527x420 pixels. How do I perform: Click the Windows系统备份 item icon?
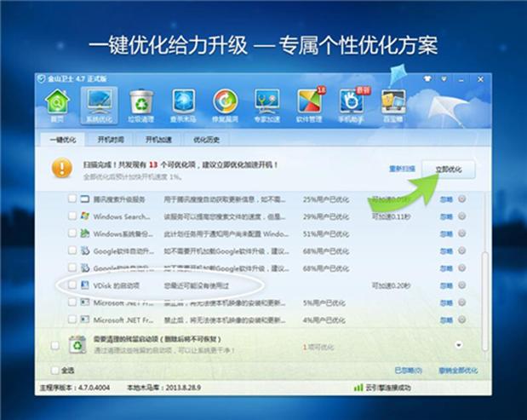pyautogui.click(x=85, y=233)
